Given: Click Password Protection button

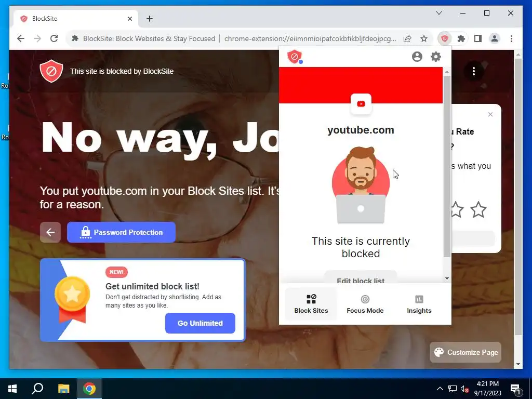Looking at the screenshot, I should 121,232.
